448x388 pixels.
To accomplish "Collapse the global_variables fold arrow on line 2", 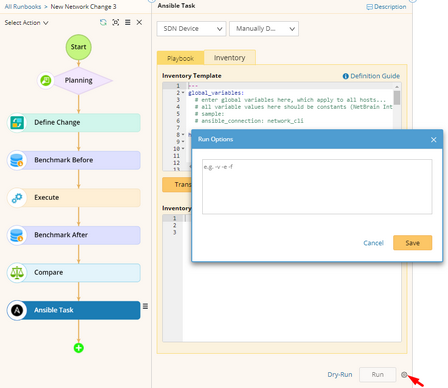I will (x=183, y=93).
